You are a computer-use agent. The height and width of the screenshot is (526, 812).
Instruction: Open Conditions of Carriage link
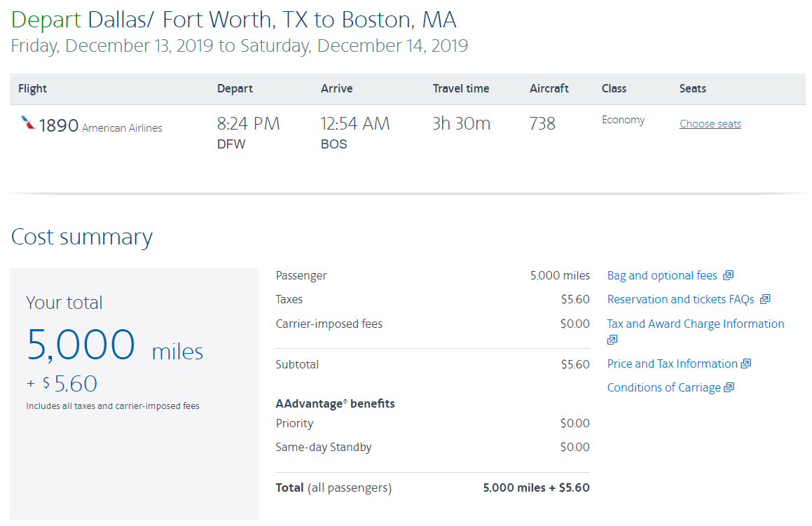[663, 387]
